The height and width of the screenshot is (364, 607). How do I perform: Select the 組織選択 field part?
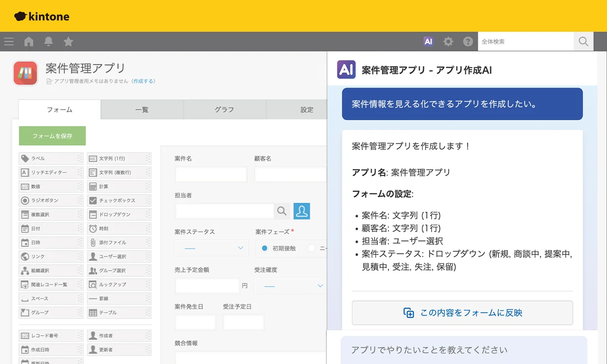click(x=51, y=271)
